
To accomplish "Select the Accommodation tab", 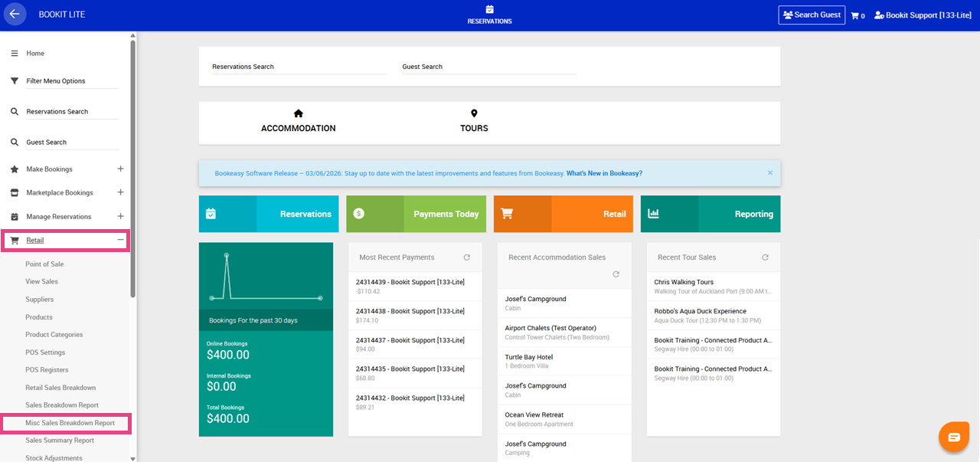I will tap(298, 121).
